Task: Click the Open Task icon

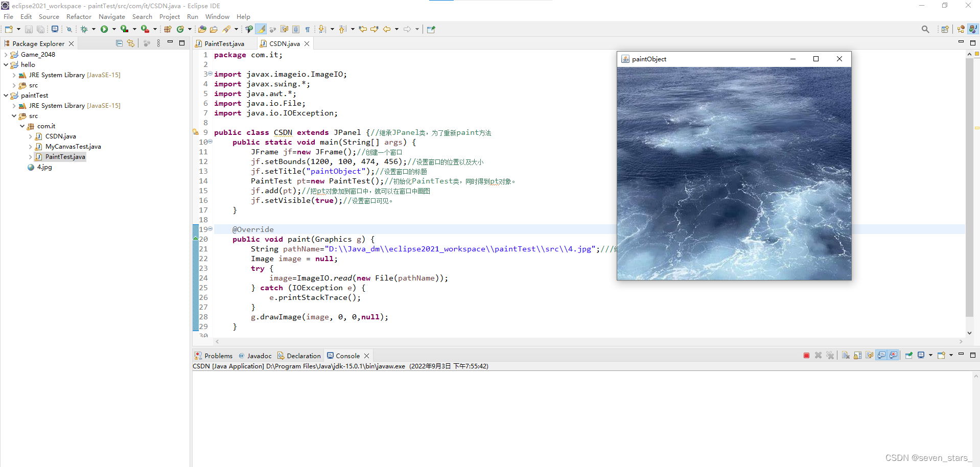Action: click(x=214, y=29)
